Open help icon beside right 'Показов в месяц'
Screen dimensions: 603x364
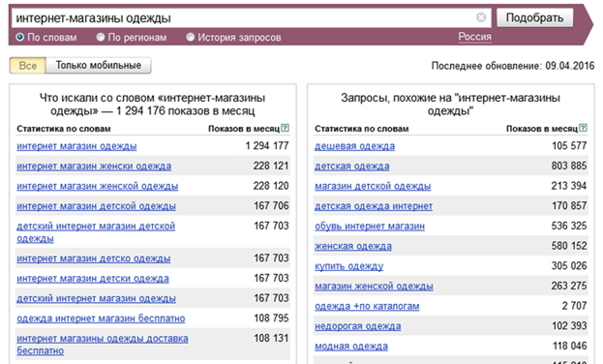coord(583,128)
